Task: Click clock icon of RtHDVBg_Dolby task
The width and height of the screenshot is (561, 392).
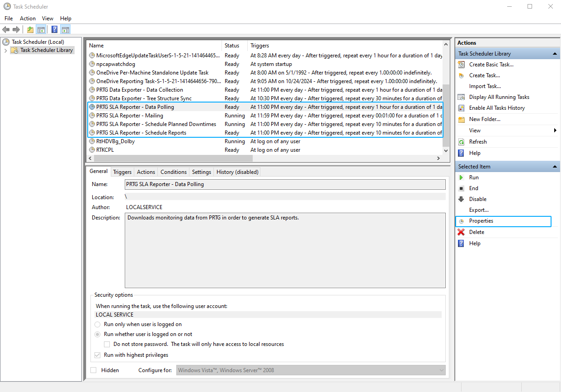Action: point(92,141)
